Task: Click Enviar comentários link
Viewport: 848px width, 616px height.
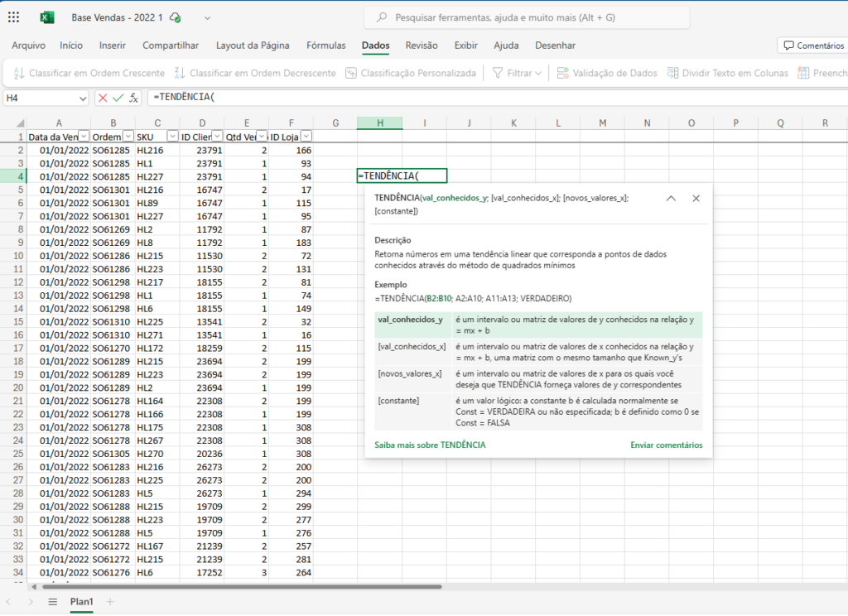Action: pyautogui.click(x=667, y=445)
